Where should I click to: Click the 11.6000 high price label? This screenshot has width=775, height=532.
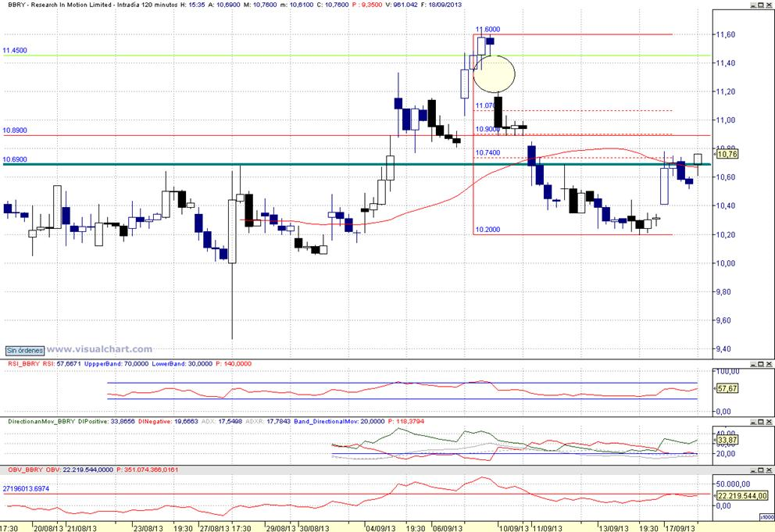[487, 29]
